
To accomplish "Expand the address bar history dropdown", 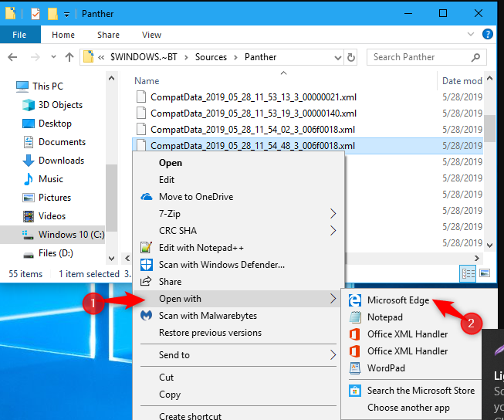I will 337,58.
